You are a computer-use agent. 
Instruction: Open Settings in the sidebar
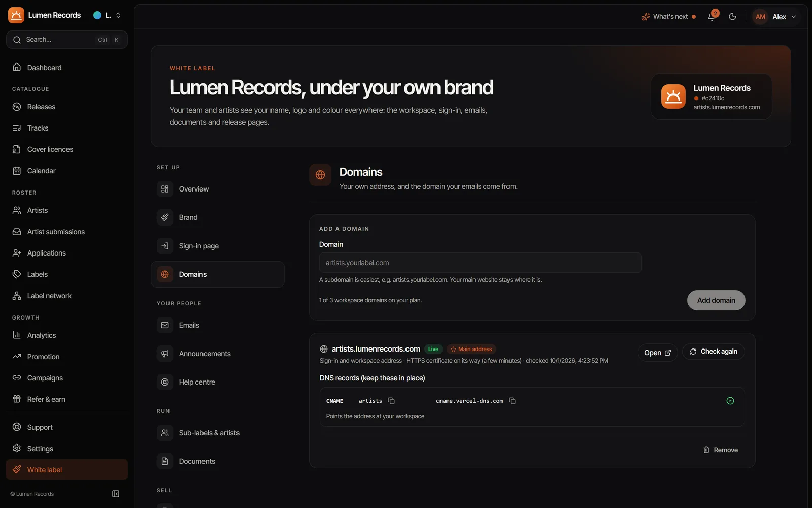[67, 449]
